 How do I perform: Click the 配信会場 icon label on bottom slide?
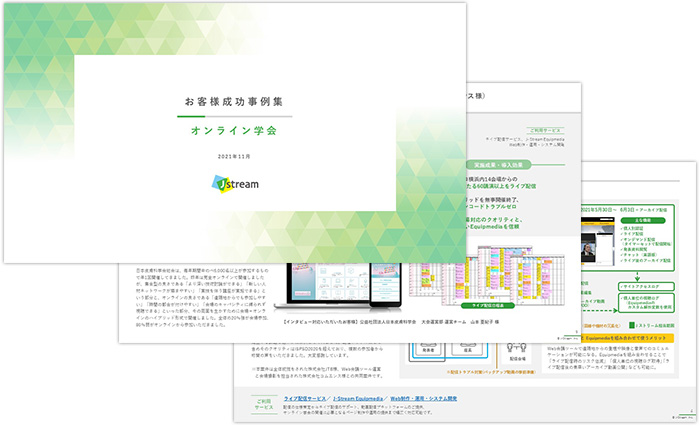517,358
